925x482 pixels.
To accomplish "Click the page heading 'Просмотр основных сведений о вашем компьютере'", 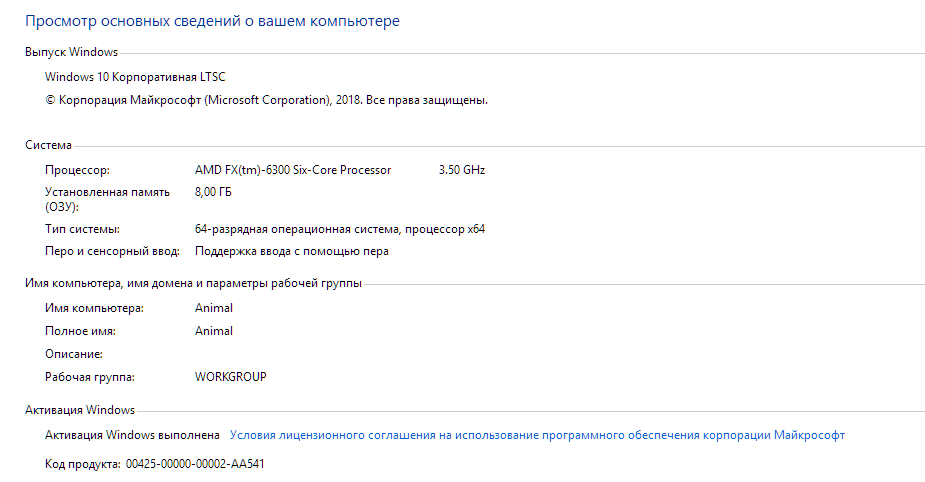I will pyautogui.click(x=212, y=21).
